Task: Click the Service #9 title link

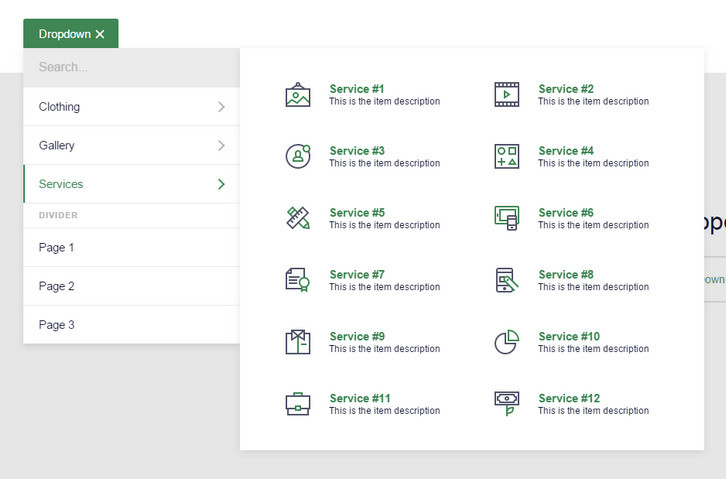Action: point(357,337)
